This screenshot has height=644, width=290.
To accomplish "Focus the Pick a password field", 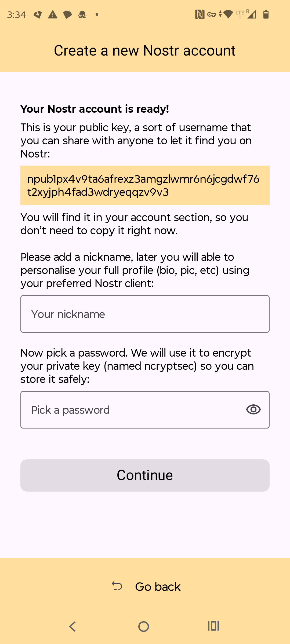I will (x=132, y=410).
